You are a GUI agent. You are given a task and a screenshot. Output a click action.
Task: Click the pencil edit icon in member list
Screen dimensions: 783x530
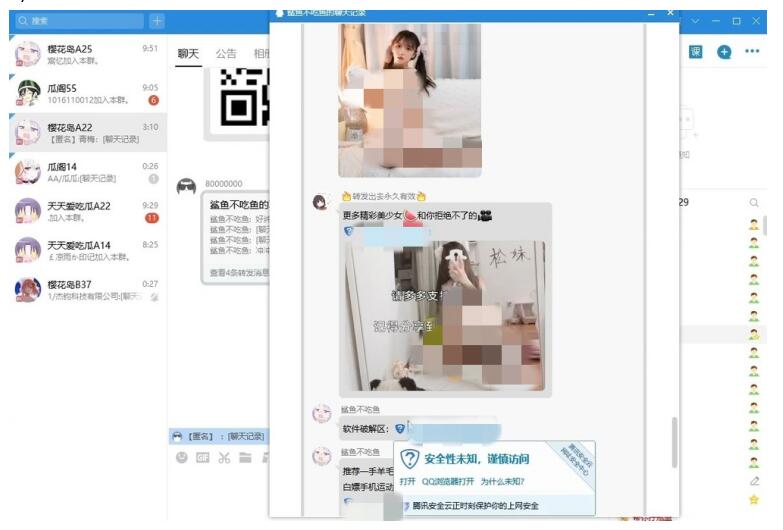coord(754,481)
